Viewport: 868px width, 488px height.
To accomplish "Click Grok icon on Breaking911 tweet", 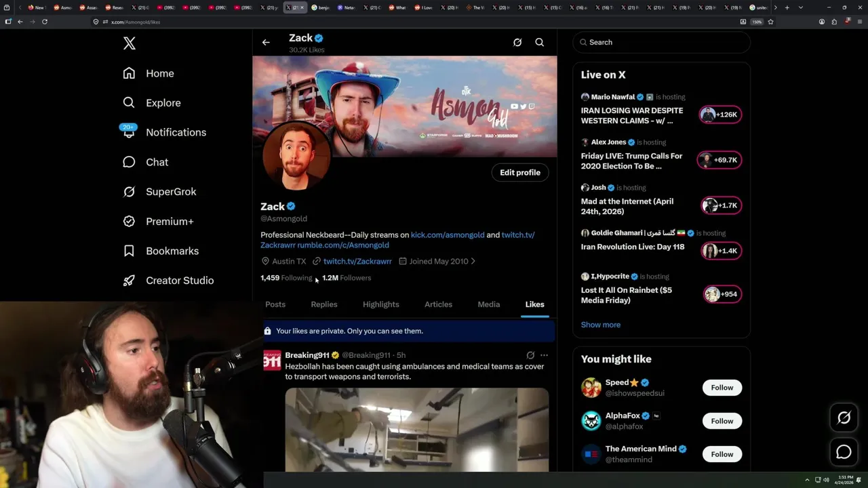I will click(x=530, y=355).
